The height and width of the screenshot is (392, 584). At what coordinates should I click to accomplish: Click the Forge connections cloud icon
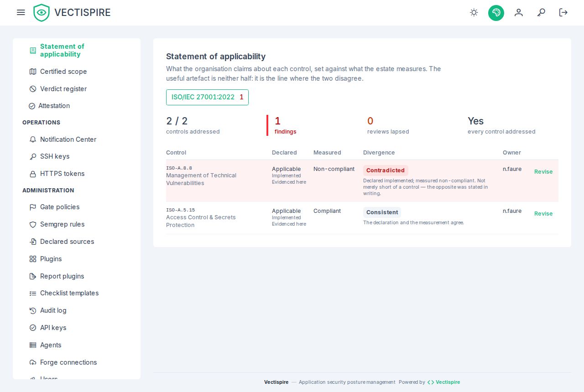[x=33, y=362]
